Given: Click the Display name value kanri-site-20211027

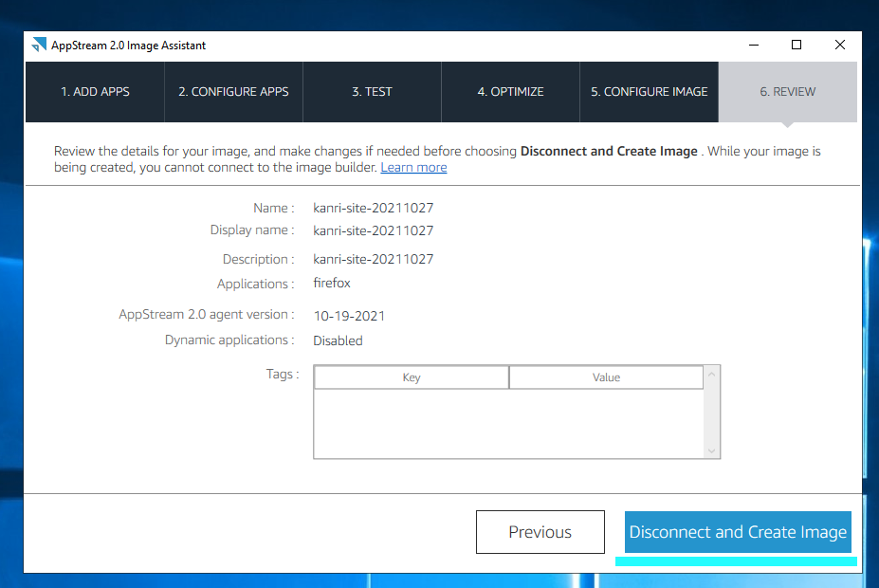Looking at the screenshot, I should (x=374, y=230).
